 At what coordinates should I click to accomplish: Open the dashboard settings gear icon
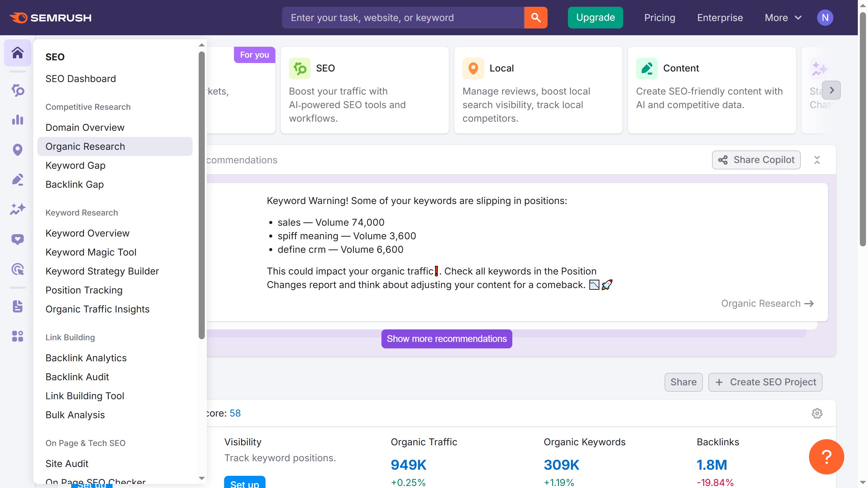[817, 413]
